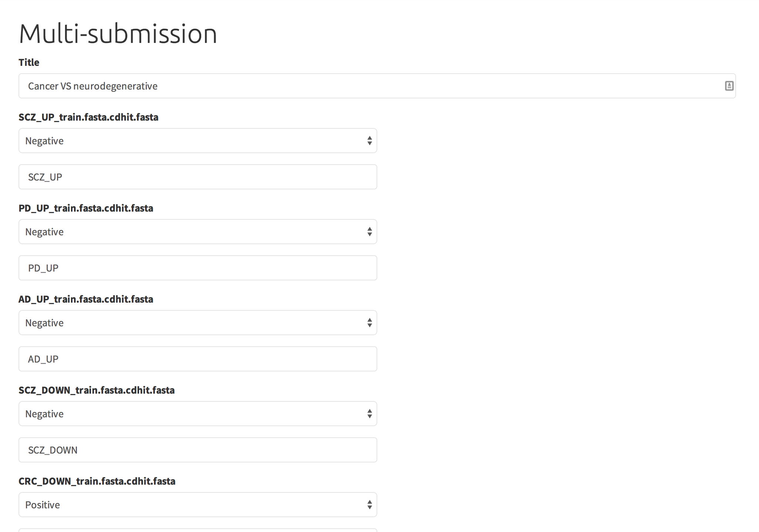This screenshot has height=532, width=759.
Task: Click the SCZ_DOWN_train.fasta.cdhit.fasta label
Action: pos(97,390)
